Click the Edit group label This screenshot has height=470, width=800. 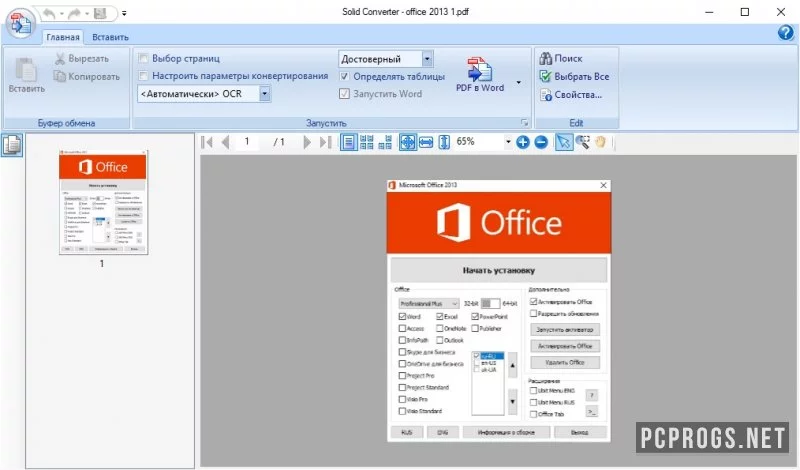(576, 123)
